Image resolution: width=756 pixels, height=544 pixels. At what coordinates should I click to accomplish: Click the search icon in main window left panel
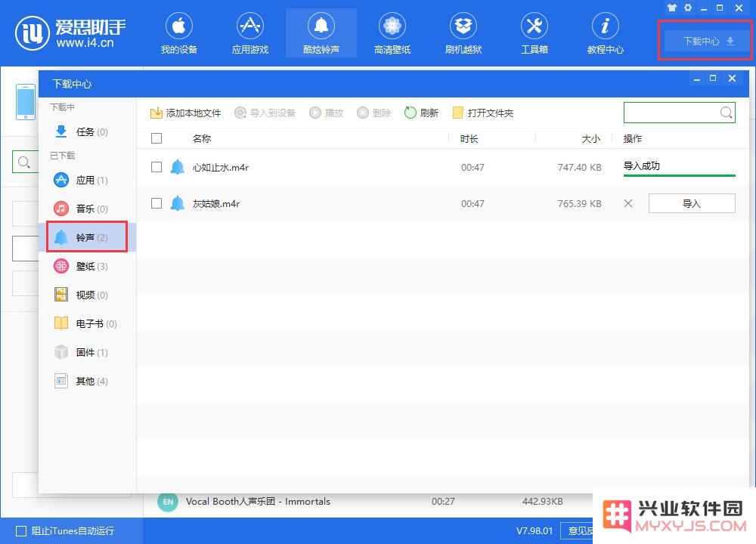[23, 162]
